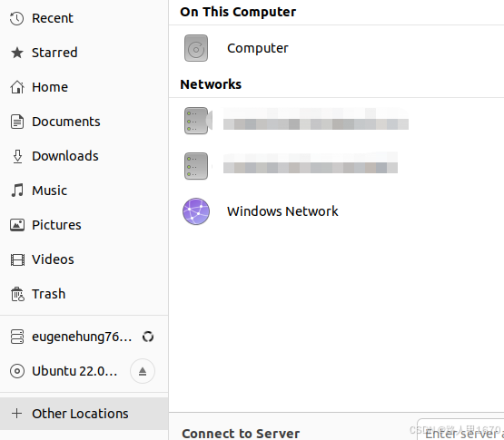Open the Videos folder
This screenshot has height=440, width=504.
84,259
